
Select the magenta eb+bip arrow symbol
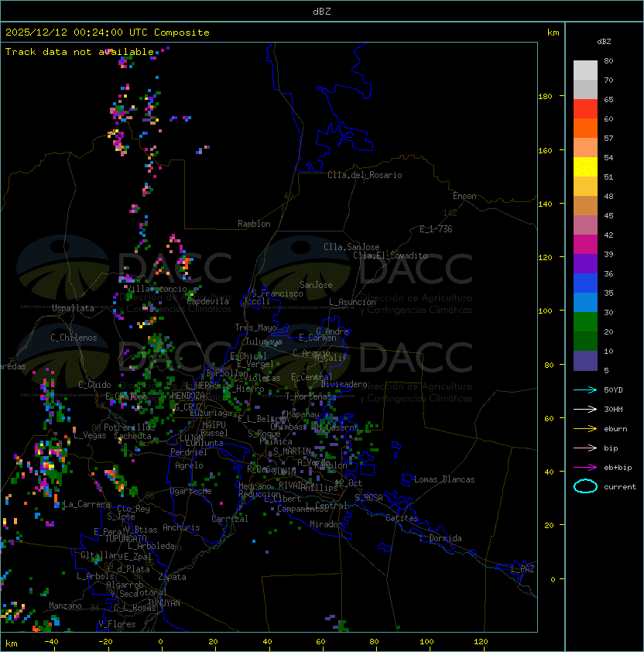tap(585, 467)
